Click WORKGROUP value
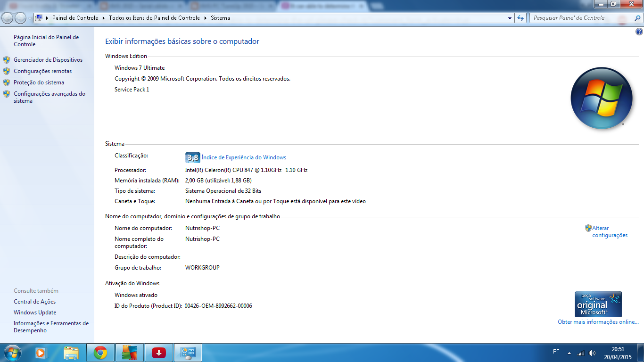Image resolution: width=644 pixels, height=362 pixels. tap(202, 268)
